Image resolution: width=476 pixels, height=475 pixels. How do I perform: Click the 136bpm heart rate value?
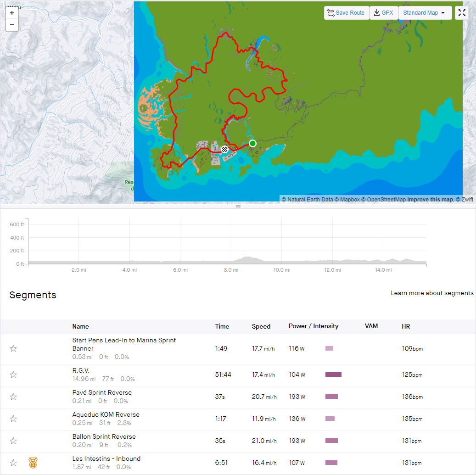[412, 397]
